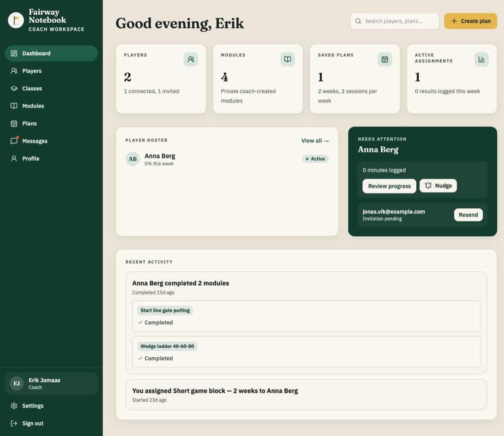This screenshot has height=436, width=504.
Task: Click the plus icon on Create plan
Action: [x=454, y=21]
